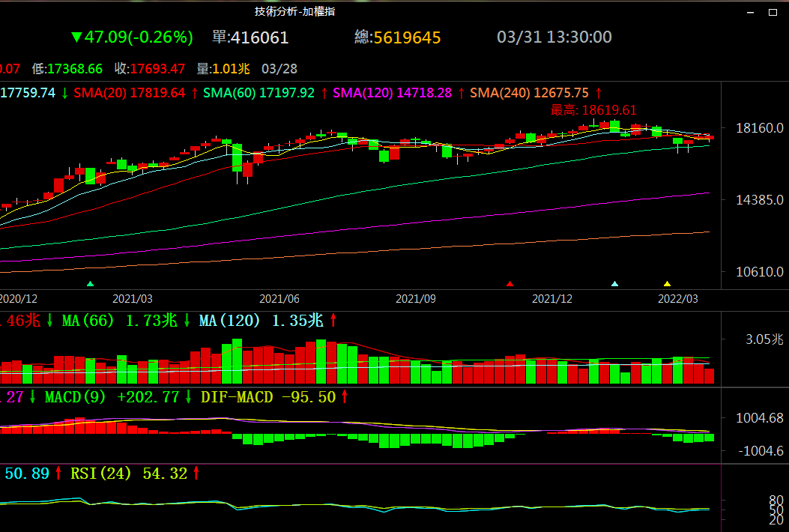Click the 最高 18619.61 high price annotation
Screen dimensions: 789x532
click(593, 110)
